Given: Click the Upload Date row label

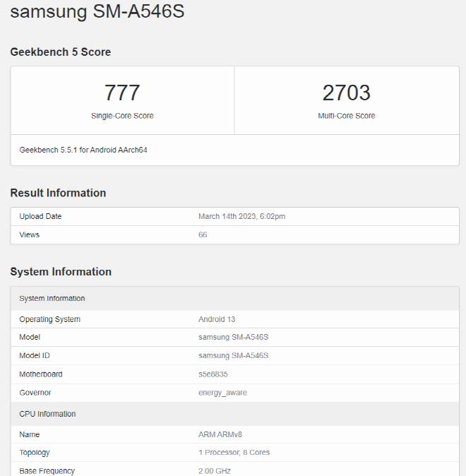Looking at the screenshot, I should (40, 216).
